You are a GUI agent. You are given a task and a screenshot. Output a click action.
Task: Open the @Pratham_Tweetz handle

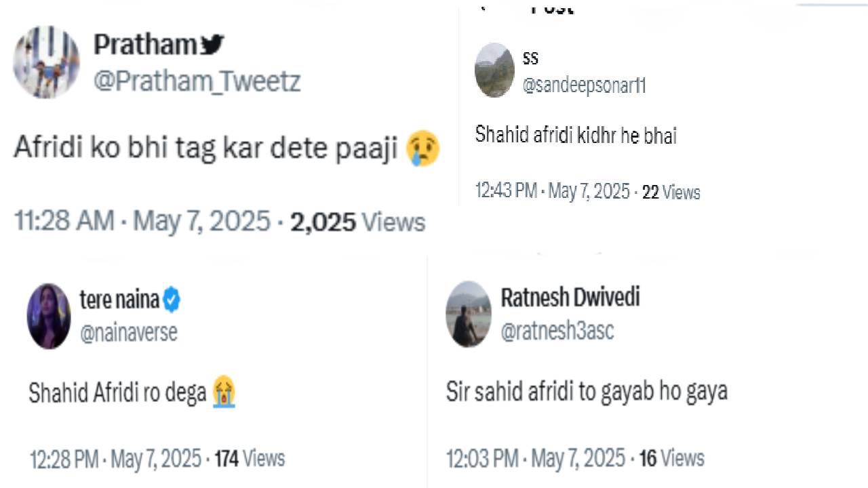click(197, 82)
